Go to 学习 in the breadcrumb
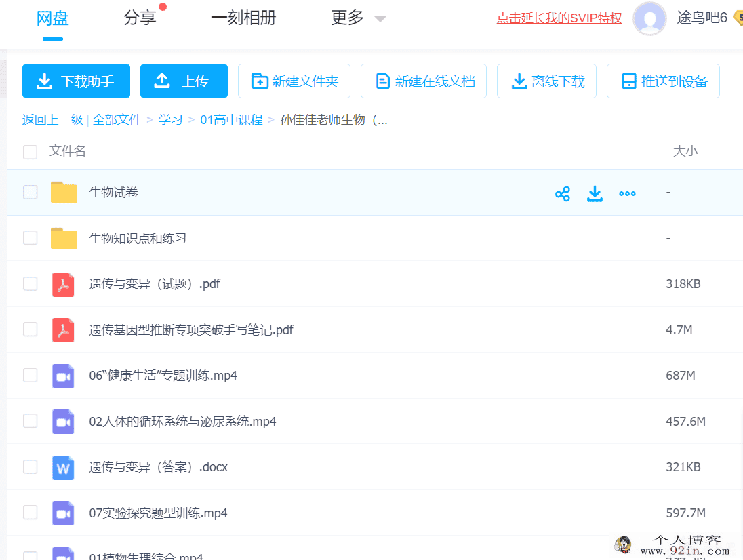This screenshot has width=743, height=560. click(x=171, y=120)
